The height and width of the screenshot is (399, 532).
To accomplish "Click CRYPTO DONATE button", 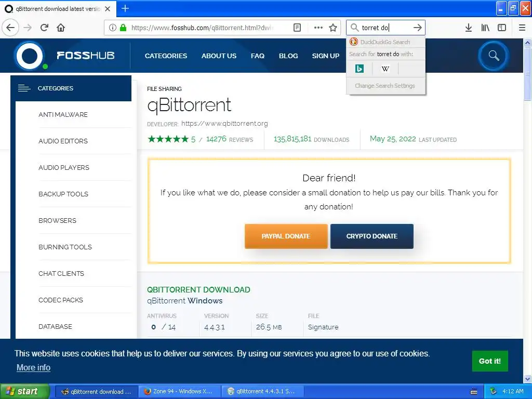I will 372,236.
